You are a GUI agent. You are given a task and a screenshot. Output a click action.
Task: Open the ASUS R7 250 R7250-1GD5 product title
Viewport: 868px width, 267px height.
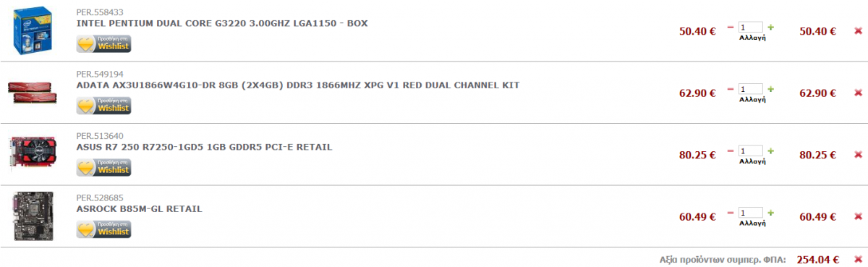(x=204, y=147)
